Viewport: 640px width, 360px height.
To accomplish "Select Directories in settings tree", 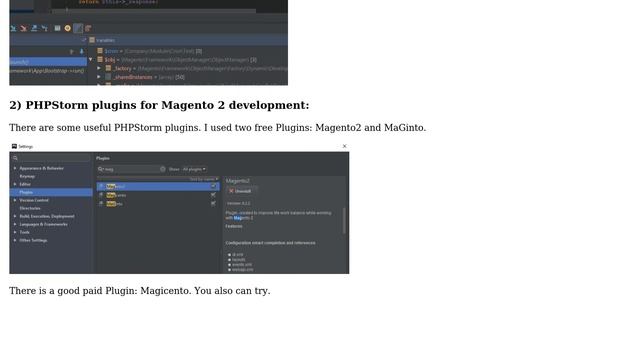I will tap(30, 208).
